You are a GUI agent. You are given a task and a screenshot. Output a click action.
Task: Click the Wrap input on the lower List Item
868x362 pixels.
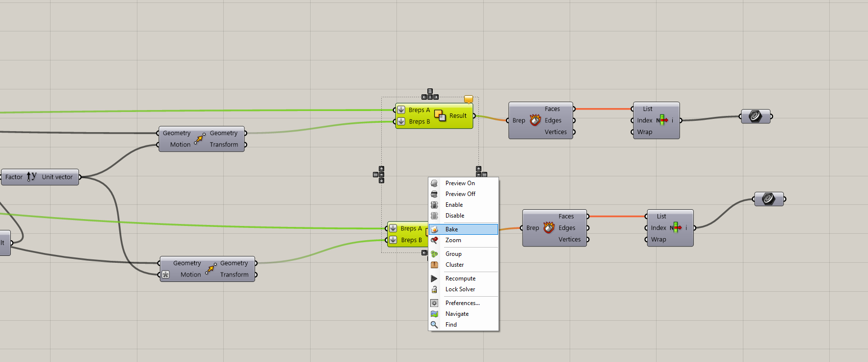(x=658, y=240)
